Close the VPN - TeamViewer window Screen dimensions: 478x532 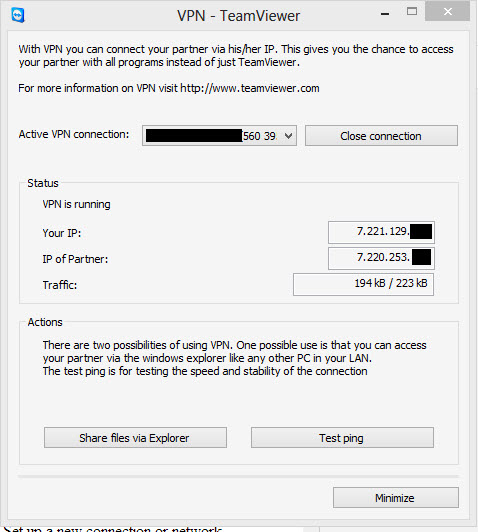(x=447, y=12)
